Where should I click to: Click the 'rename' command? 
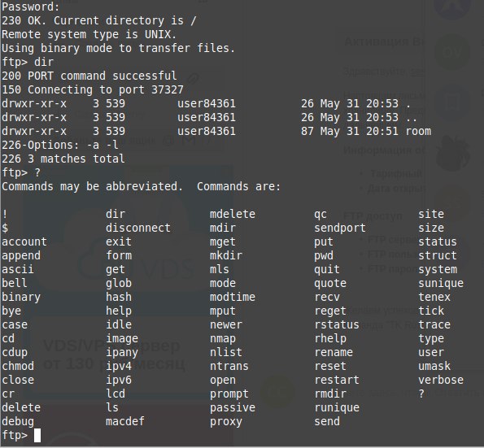334,352
